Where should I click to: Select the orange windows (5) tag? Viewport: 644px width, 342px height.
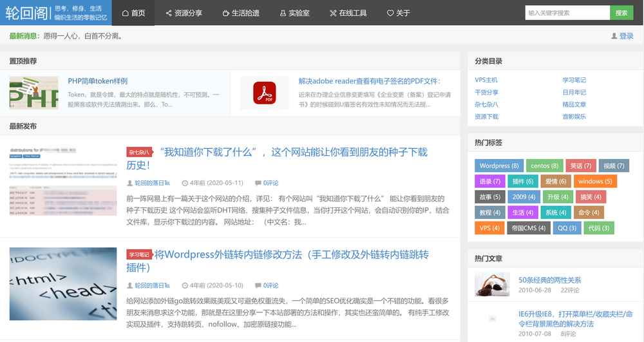[x=594, y=181]
